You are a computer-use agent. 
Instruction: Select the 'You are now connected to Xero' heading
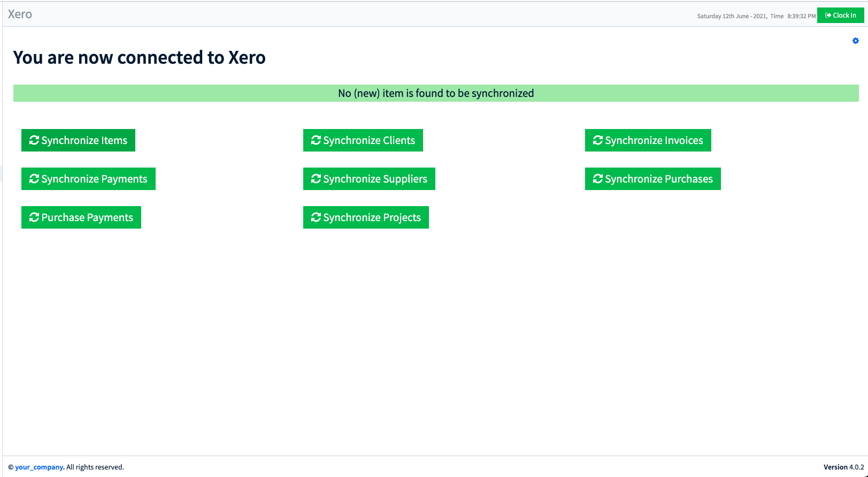pyautogui.click(x=139, y=57)
